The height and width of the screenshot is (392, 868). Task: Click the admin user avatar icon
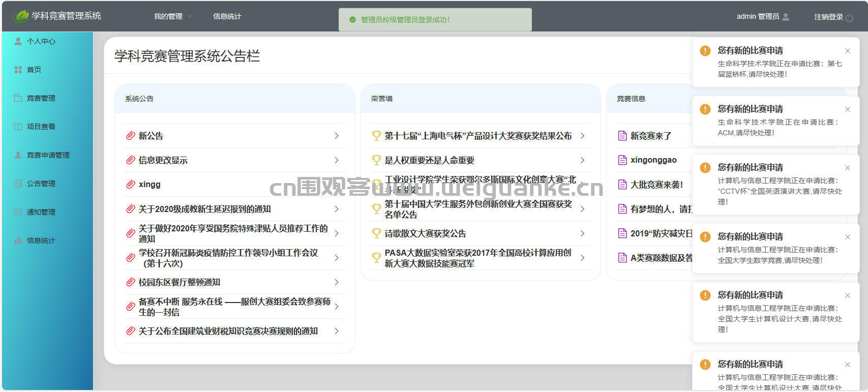pos(786,17)
